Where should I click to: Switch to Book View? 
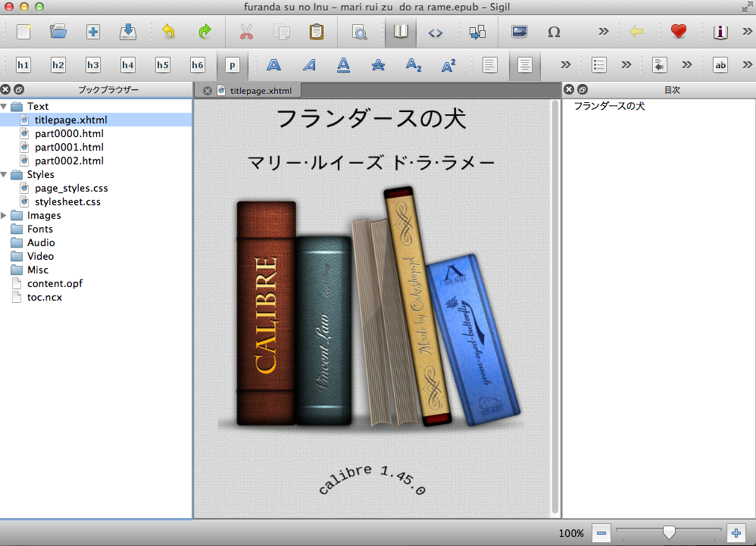(x=401, y=32)
